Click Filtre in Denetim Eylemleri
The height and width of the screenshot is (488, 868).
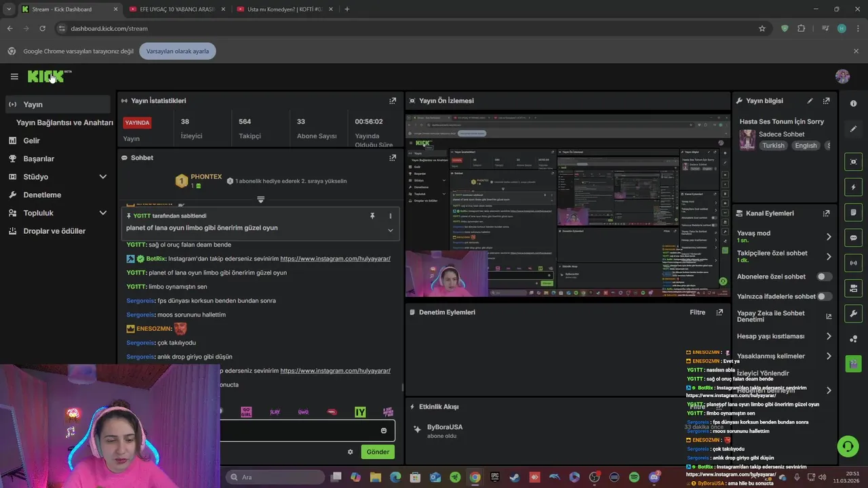click(697, 312)
